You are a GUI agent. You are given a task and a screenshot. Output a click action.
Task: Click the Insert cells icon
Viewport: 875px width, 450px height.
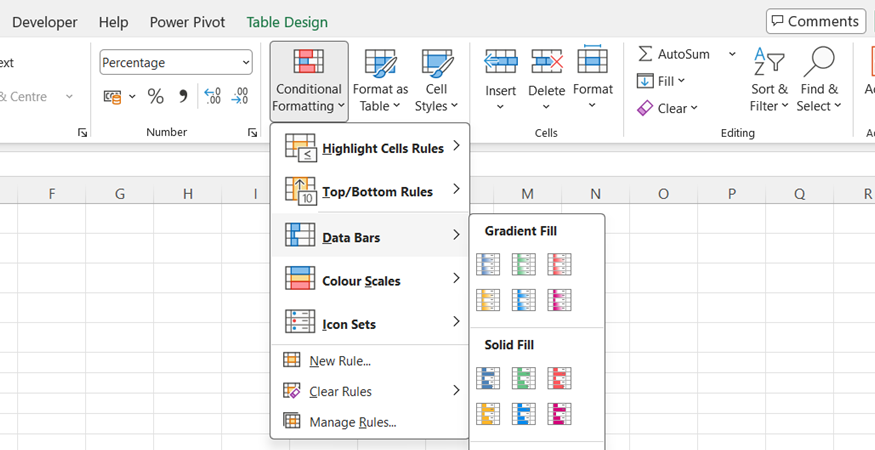pyautogui.click(x=501, y=61)
